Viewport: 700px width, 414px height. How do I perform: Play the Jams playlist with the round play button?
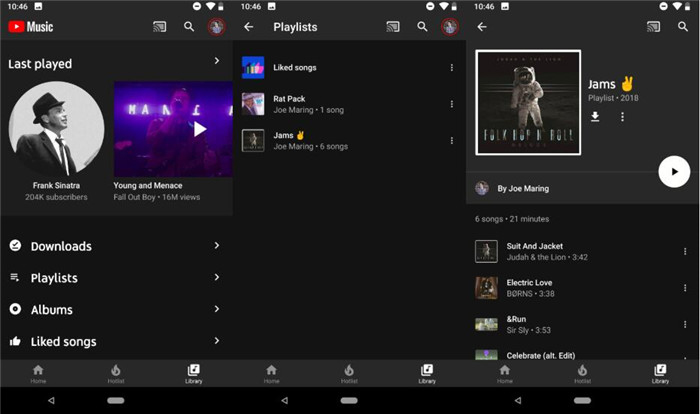tap(674, 171)
